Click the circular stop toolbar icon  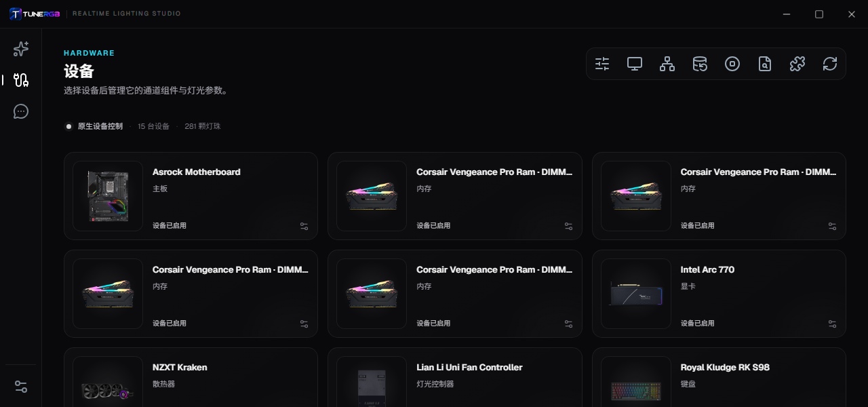tap(732, 64)
